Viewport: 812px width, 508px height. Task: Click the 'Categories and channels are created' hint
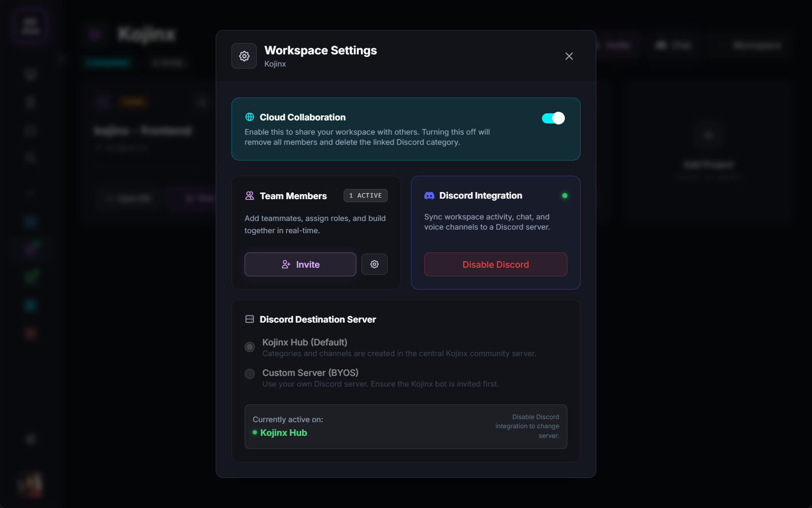coord(399,354)
